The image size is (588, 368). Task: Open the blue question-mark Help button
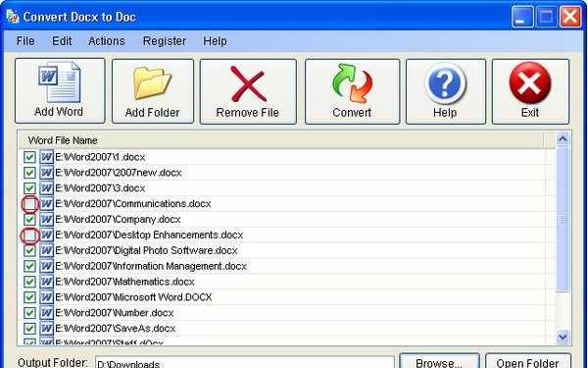pyautogui.click(x=446, y=91)
